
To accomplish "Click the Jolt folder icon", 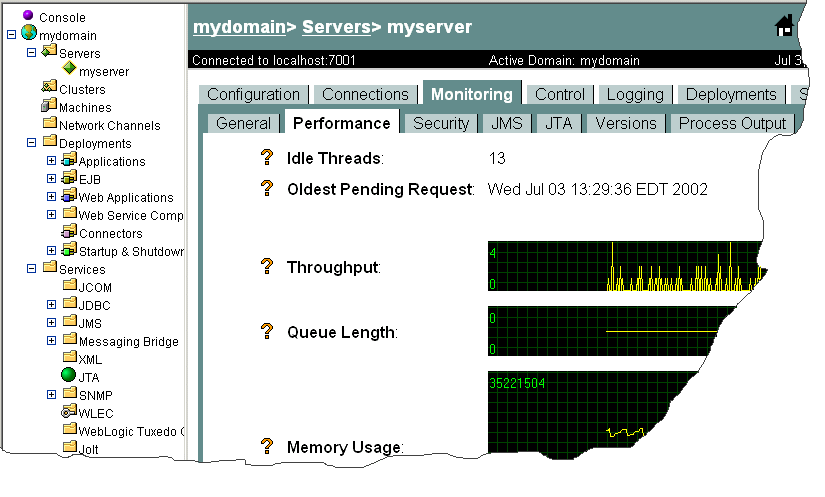I will 69,447.
